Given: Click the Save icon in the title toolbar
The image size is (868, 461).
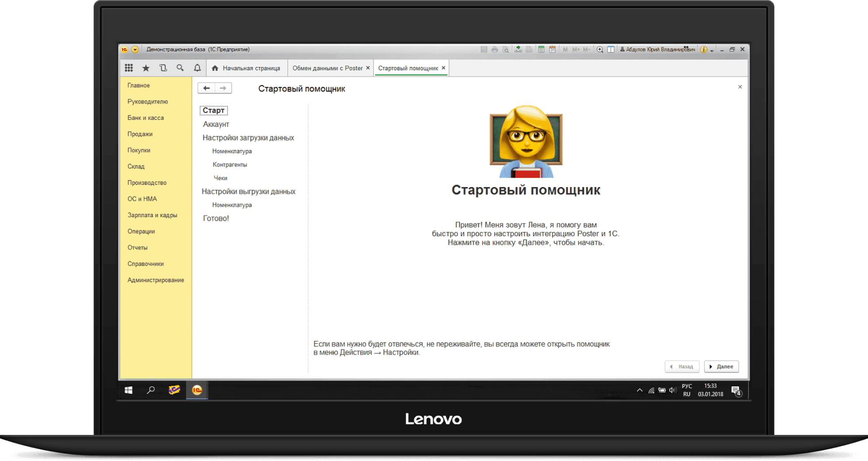Looking at the screenshot, I should 484,50.
